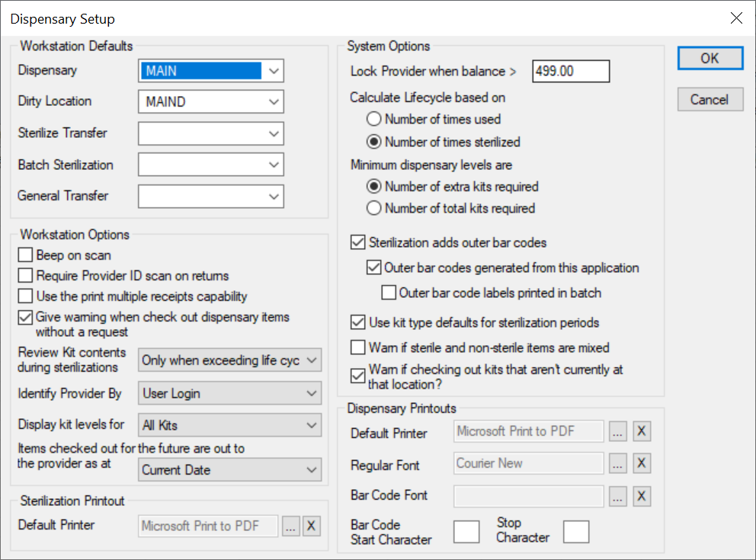Choose Number of total kits required
The width and height of the screenshot is (756, 560).
tap(373, 208)
